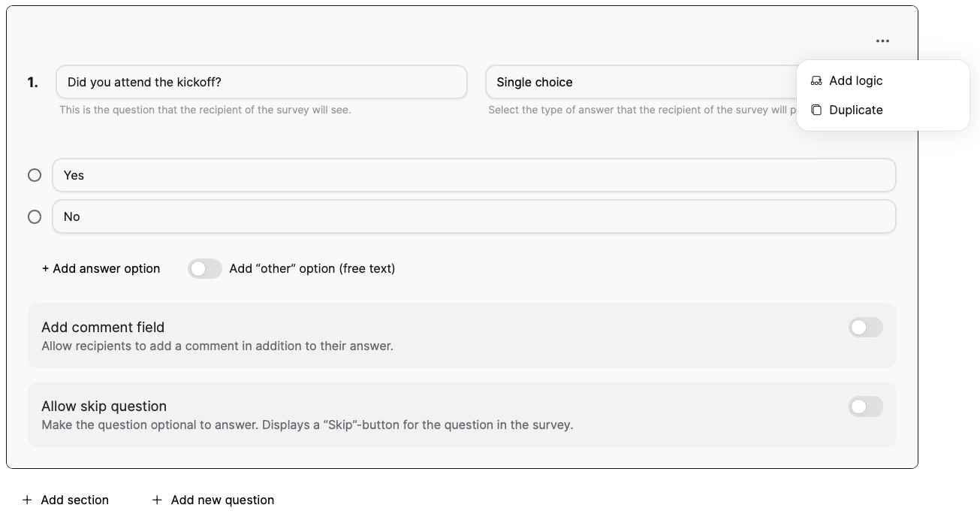The height and width of the screenshot is (520, 980).
Task: Turn on the Add comment field switch
Action: 865,328
